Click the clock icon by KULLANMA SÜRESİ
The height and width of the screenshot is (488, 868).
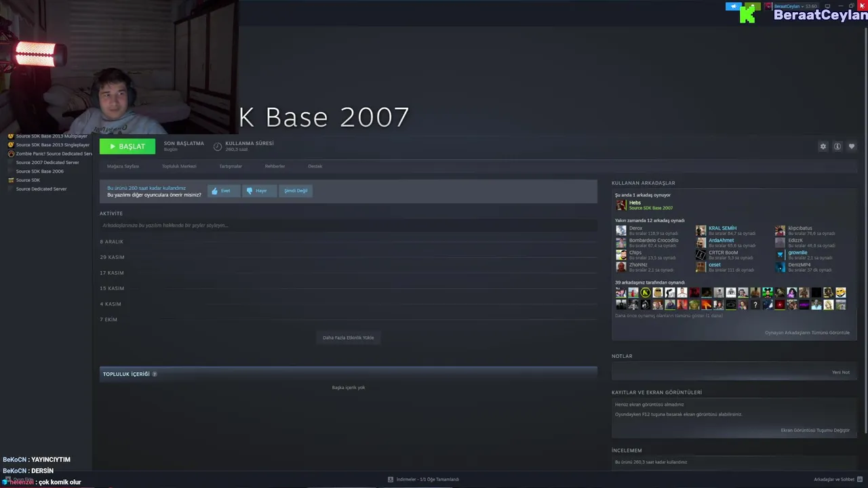coord(218,146)
